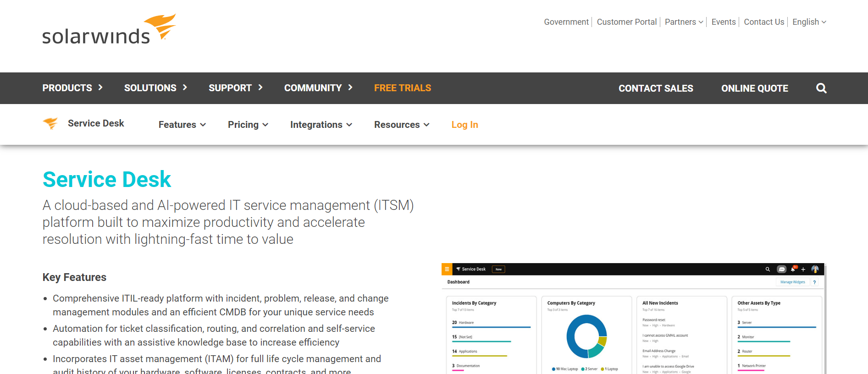Click the plus icon in dashboard preview

[x=803, y=269]
